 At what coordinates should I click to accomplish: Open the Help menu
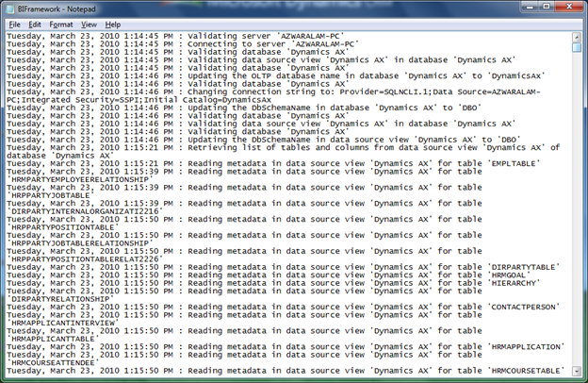(x=112, y=25)
